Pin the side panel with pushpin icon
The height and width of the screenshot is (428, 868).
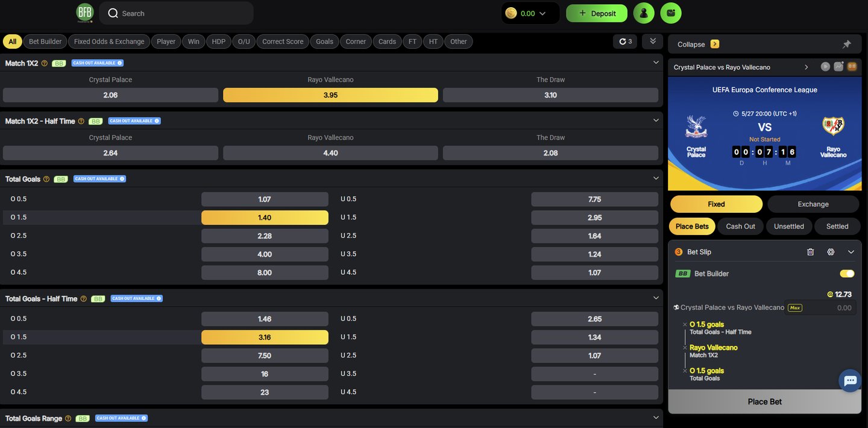847,44
